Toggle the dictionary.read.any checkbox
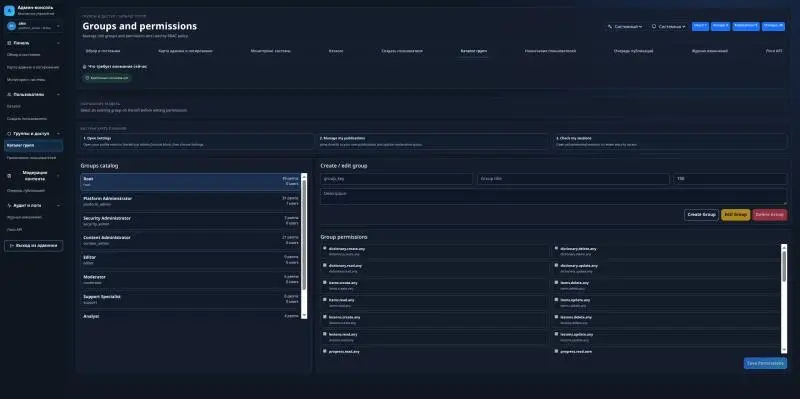 pyautogui.click(x=324, y=265)
